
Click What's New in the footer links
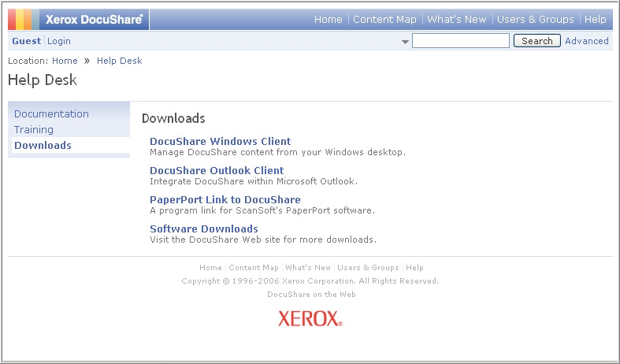(x=308, y=268)
